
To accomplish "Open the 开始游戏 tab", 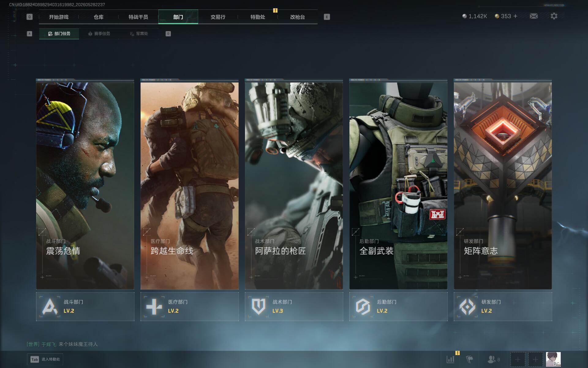I will click(x=58, y=17).
